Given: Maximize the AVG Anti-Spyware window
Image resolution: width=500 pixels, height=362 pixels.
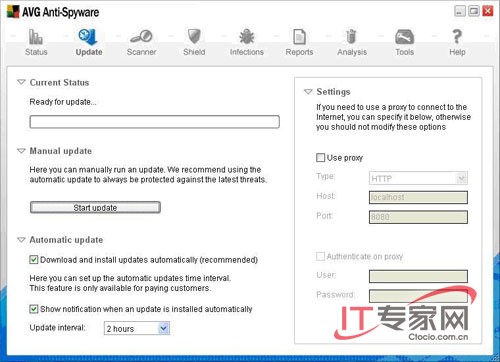Looking at the screenshot, I should pyautogui.click(x=474, y=11).
